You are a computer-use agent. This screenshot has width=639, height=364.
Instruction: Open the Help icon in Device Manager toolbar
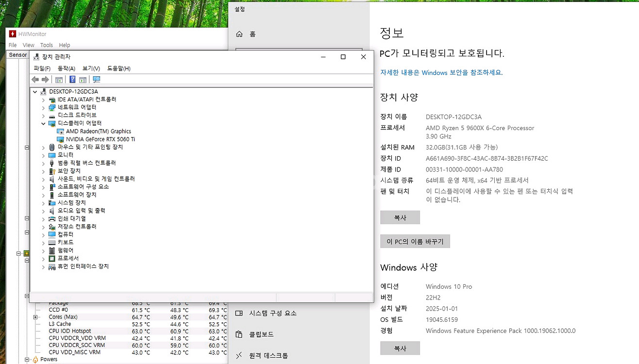pyautogui.click(x=72, y=79)
